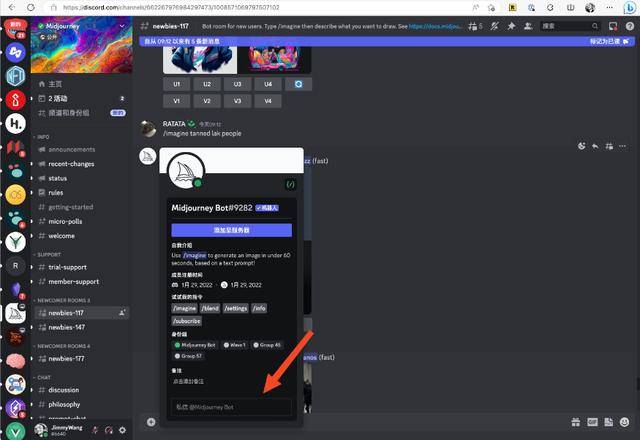This screenshot has height=440, width=640.
Task: Collapse the NEWCOMER ROOMS 3 category
Action: (x=62, y=300)
